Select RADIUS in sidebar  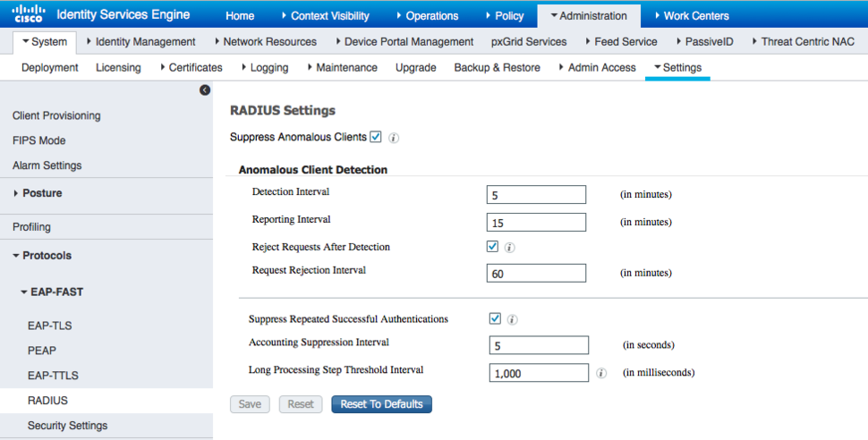pos(106,400)
